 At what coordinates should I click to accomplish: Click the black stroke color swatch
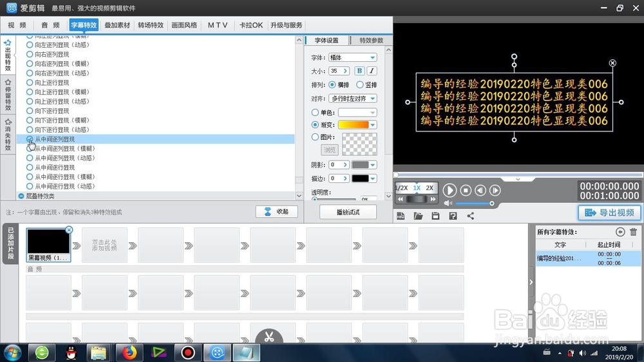(360, 178)
